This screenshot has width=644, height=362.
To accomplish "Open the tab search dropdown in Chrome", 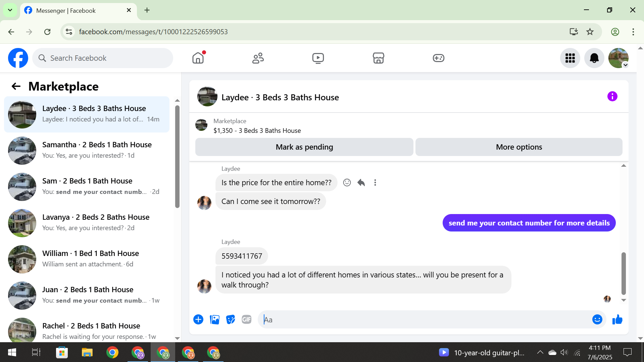I will pyautogui.click(x=10, y=10).
